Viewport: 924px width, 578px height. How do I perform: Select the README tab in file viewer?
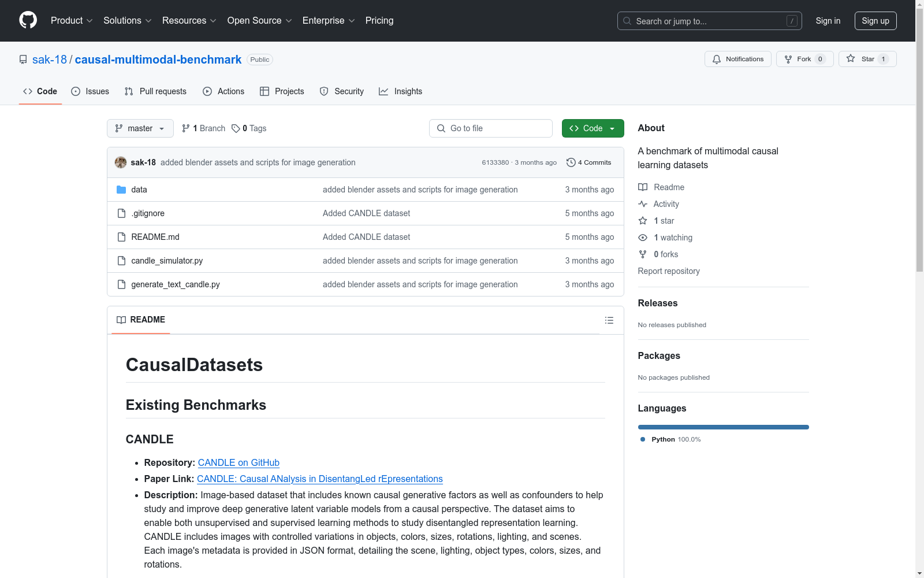click(x=141, y=320)
